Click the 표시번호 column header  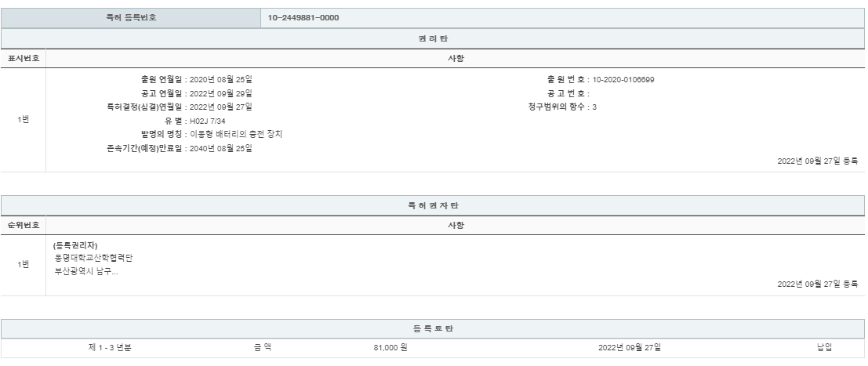click(x=24, y=58)
